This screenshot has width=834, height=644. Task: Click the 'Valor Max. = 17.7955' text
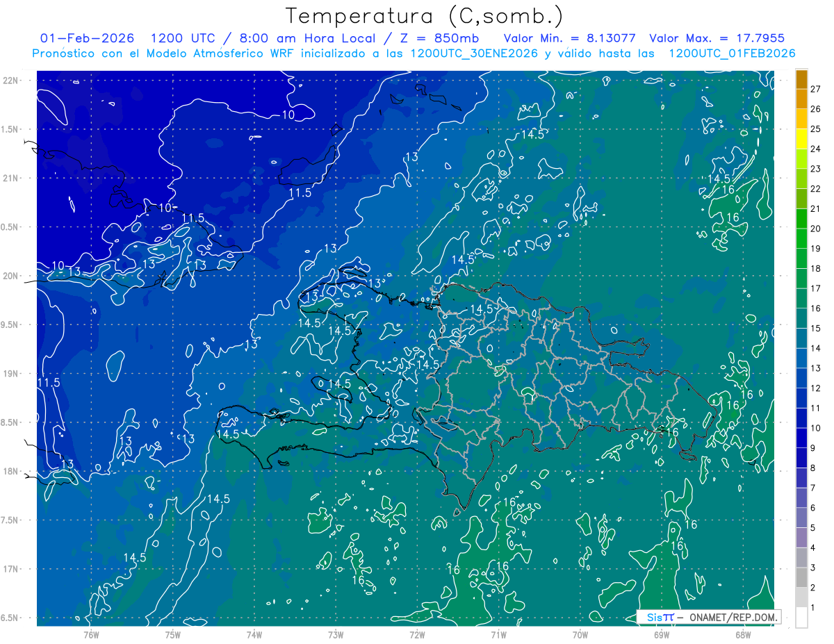click(x=717, y=38)
